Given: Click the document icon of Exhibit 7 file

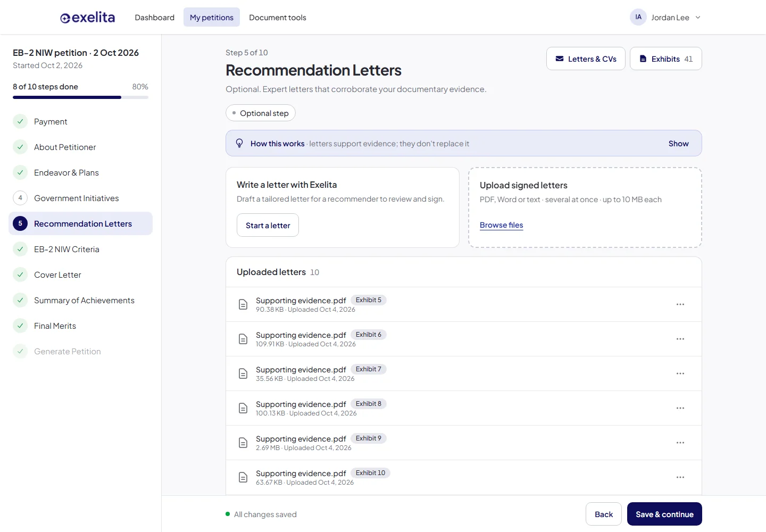Looking at the screenshot, I should 243,373.
